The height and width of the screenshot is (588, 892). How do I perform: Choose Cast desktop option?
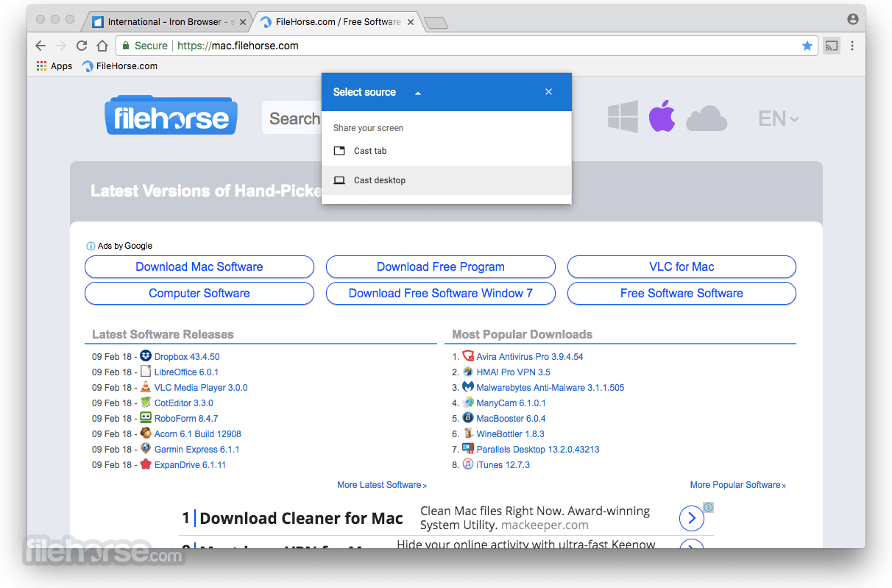(x=447, y=180)
